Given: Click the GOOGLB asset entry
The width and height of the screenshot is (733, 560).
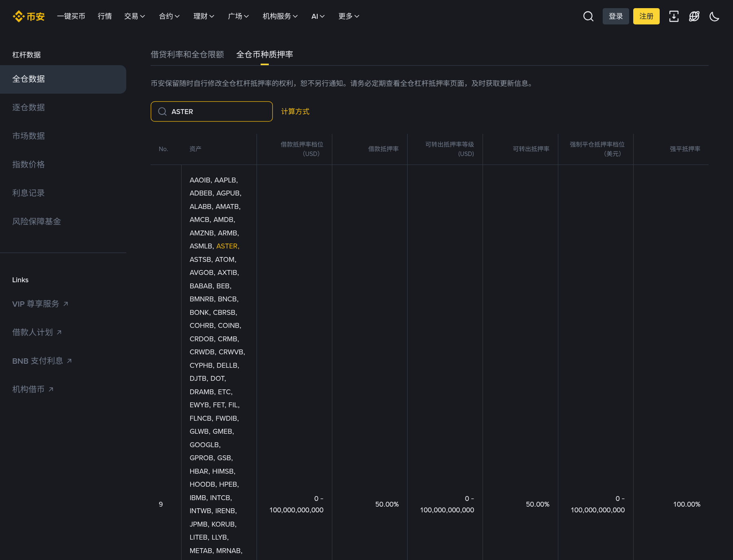Looking at the screenshot, I should coord(205,445).
